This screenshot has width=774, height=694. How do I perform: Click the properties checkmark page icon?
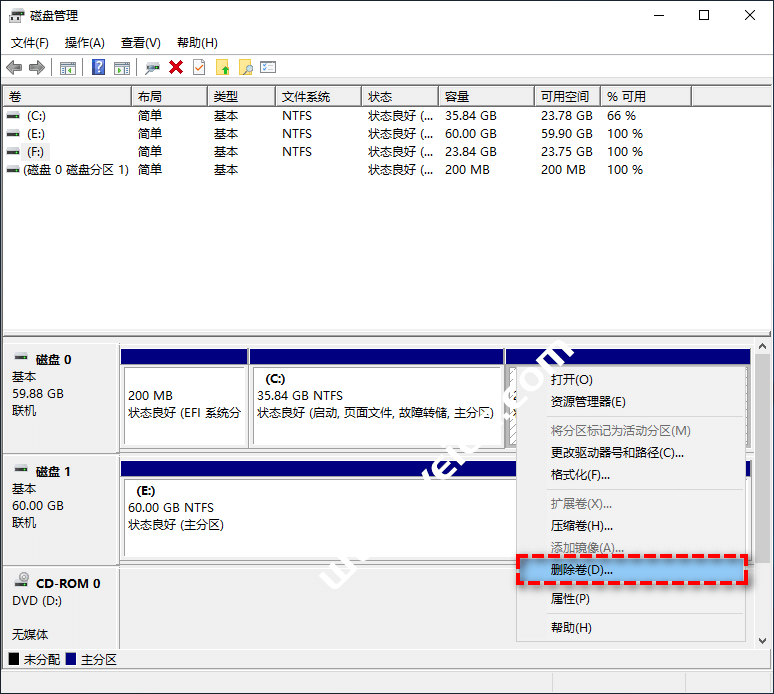coord(199,67)
